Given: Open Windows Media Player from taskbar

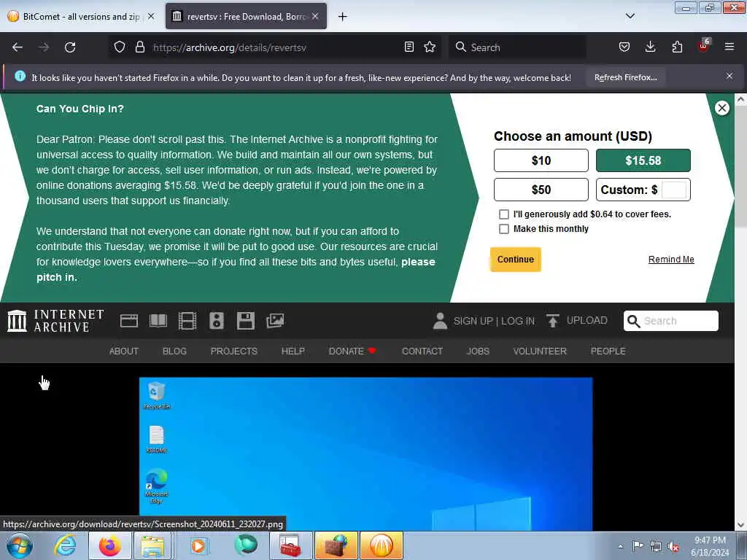Looking at the screenshot, I should pos(198,545).
